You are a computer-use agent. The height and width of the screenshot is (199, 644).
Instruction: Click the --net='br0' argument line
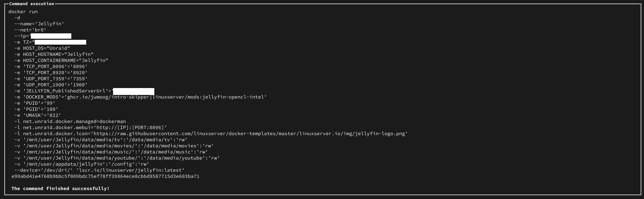tap(30, 30)
